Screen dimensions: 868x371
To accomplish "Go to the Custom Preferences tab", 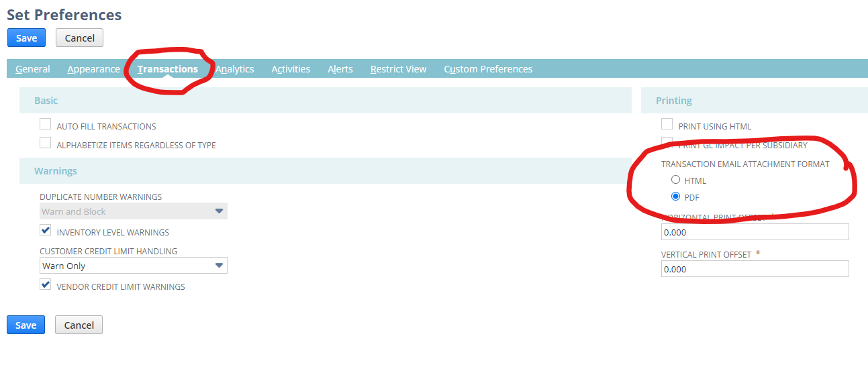I will coord(488,69).
